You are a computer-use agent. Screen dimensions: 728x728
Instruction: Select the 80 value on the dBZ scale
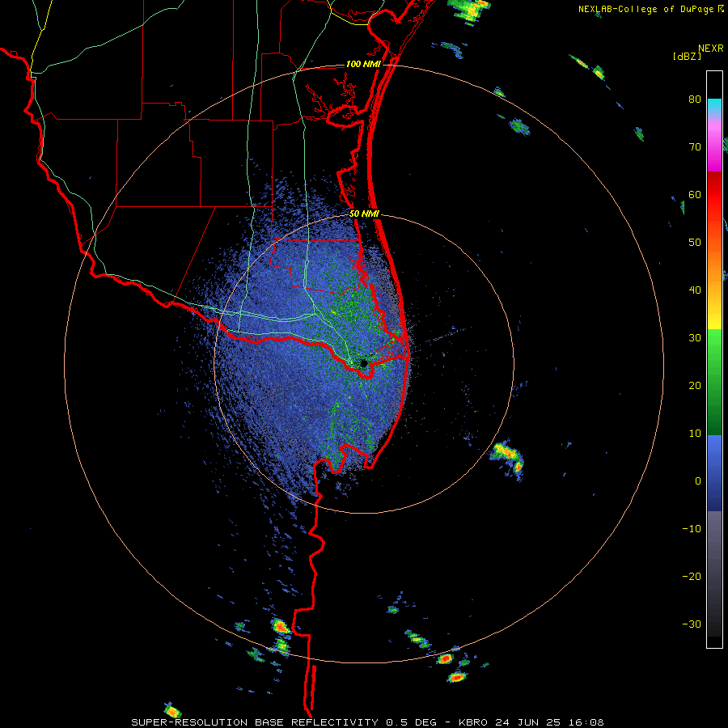[x=695, y=99]
